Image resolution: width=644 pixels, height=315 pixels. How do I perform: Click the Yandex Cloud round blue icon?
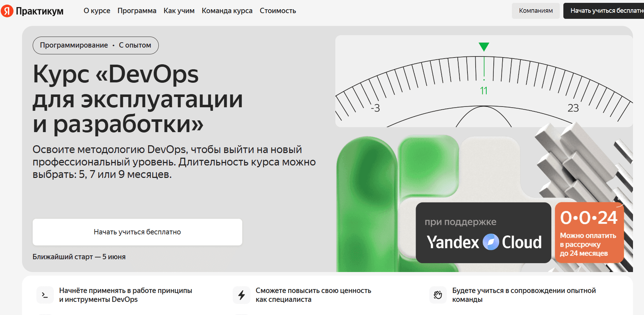491,242
